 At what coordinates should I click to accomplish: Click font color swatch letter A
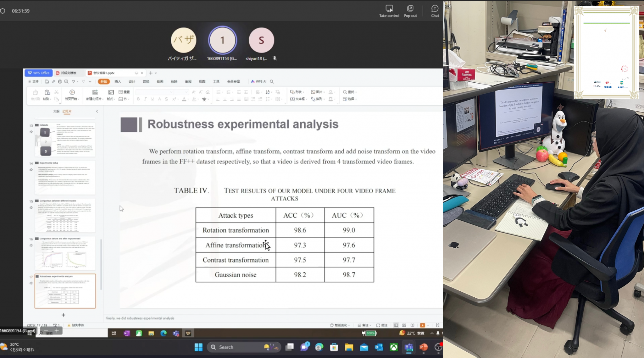point(184,99)
